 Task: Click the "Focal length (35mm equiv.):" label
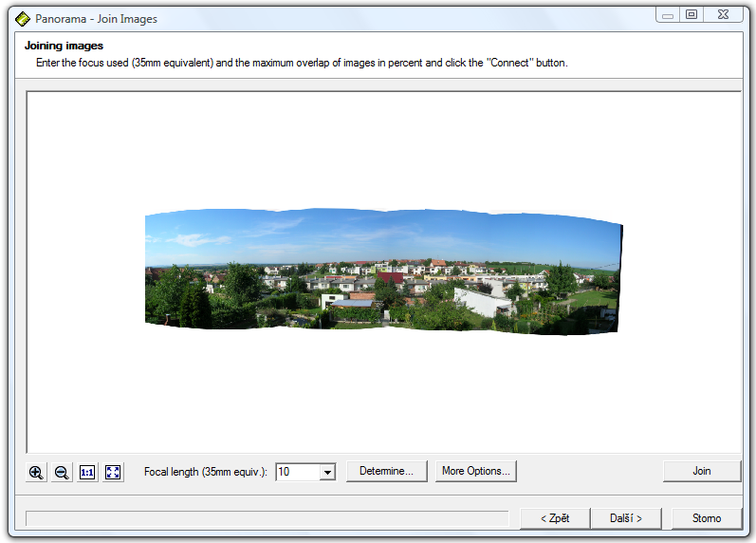tap(206, 472)
